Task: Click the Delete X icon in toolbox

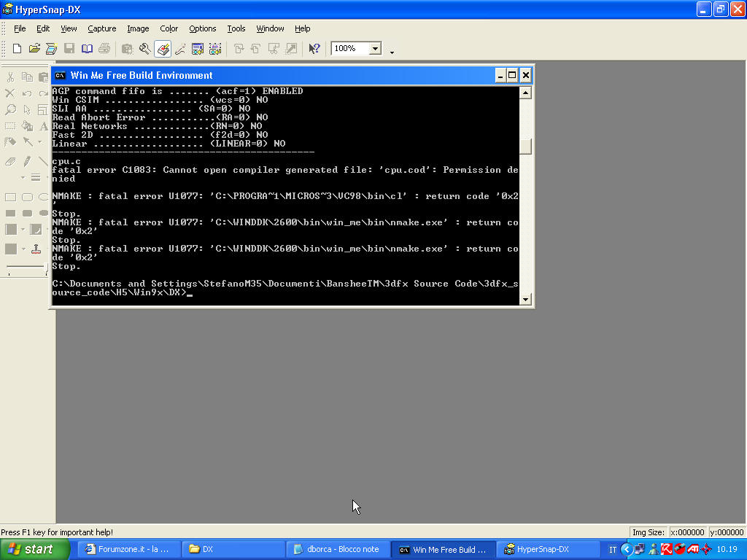Action: (10, 93)
